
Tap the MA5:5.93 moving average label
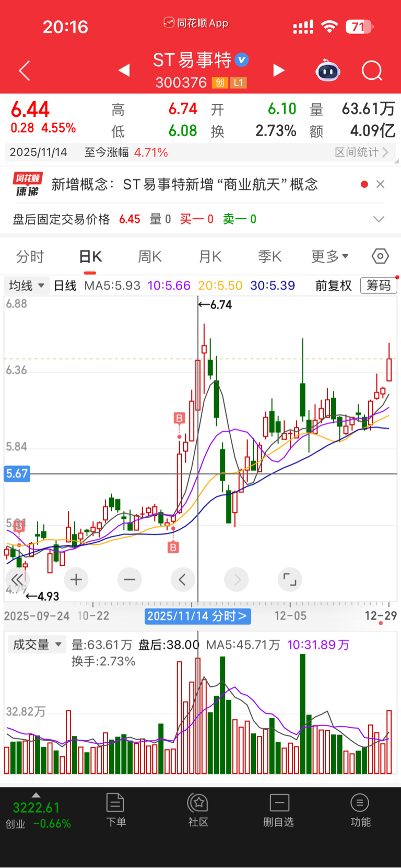pos(112,286)
